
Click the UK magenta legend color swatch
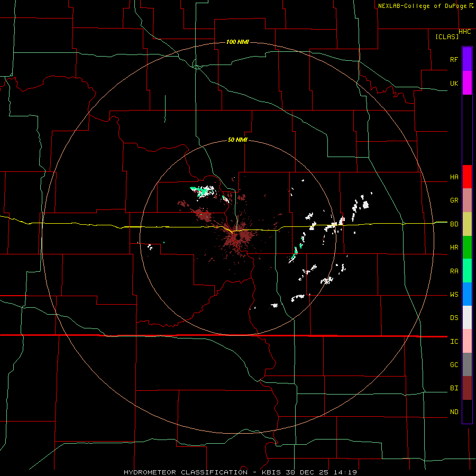pos(467,83)
